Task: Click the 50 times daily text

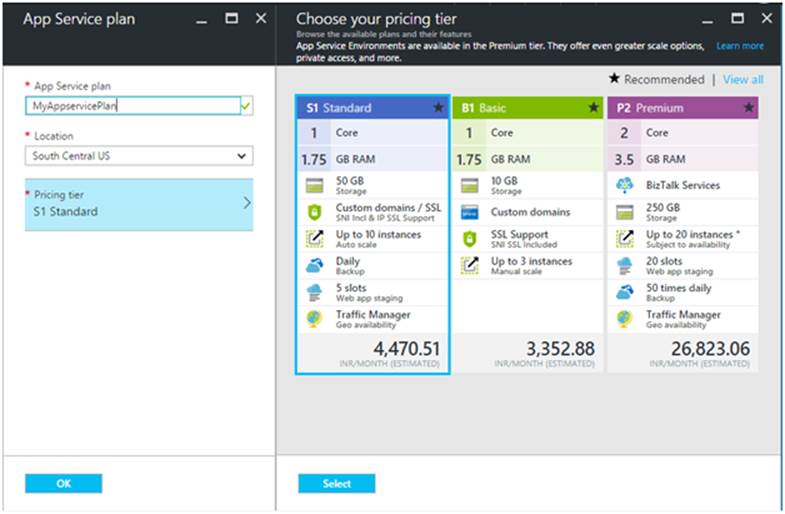Action: click(678, 288)
